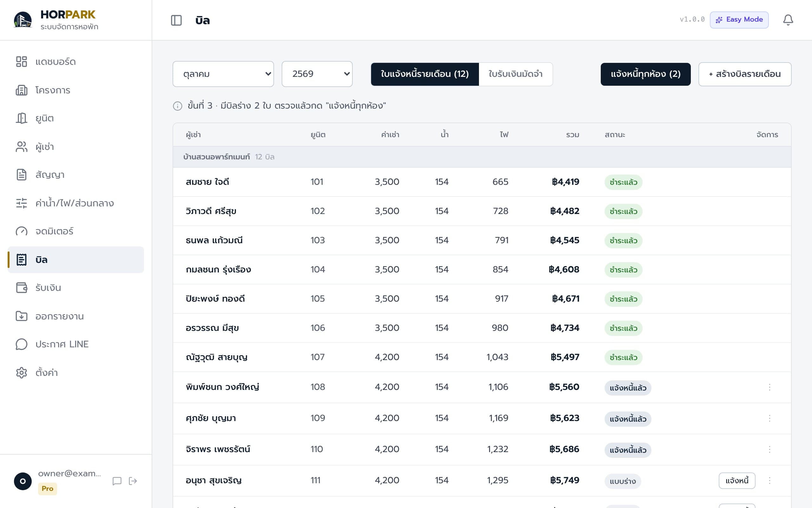The height and width of the screenshot is (508, 812).
Task: Open notifications bell
Action: pos(788,20)
